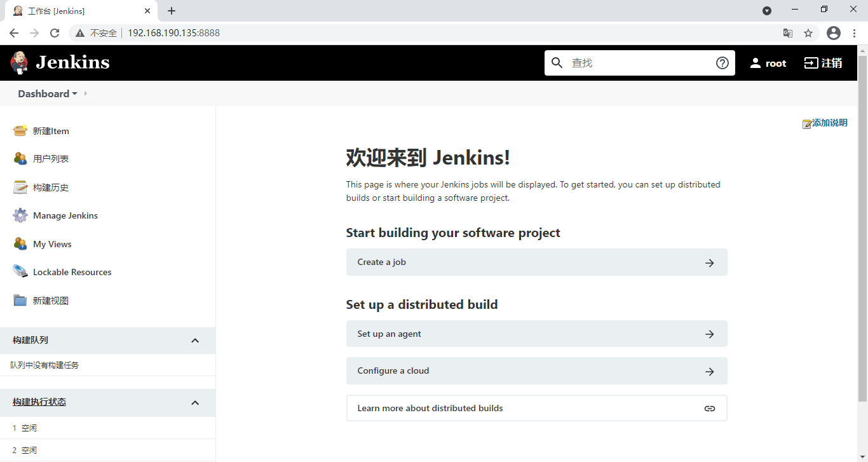The image size is (868, 462).
Task: Close the 工作台 [Jenkins] tab
Action: [x=147, y=11]
